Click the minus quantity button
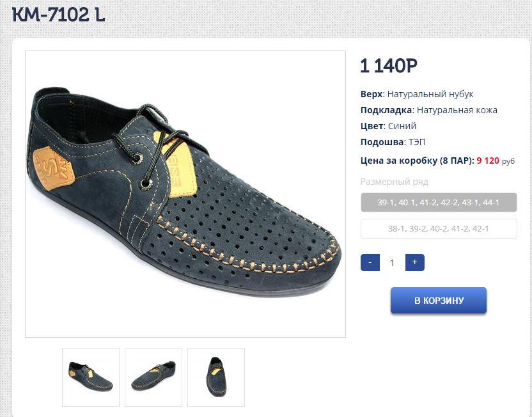This screenshot has height=417, width=532. coord(370,262)
